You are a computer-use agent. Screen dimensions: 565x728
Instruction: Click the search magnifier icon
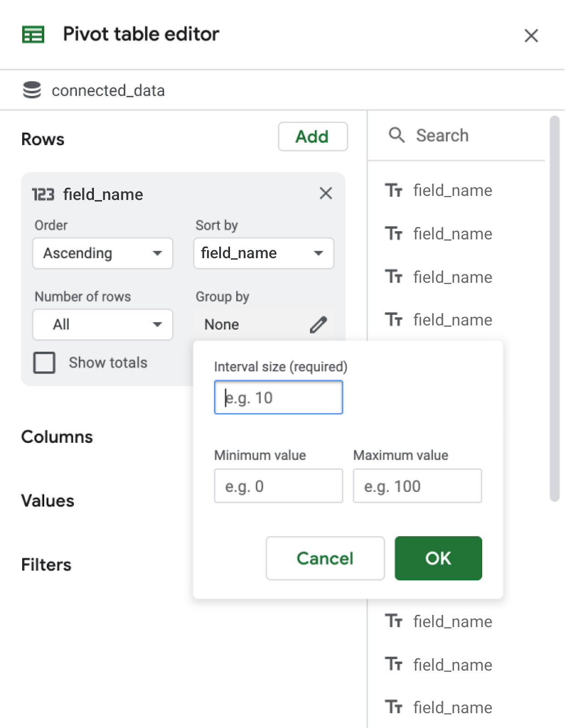[x=397, y=135]
